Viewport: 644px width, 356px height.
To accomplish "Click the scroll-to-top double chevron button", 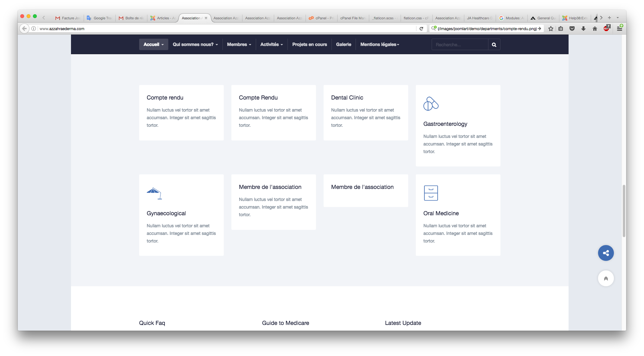I will (606, 278).
